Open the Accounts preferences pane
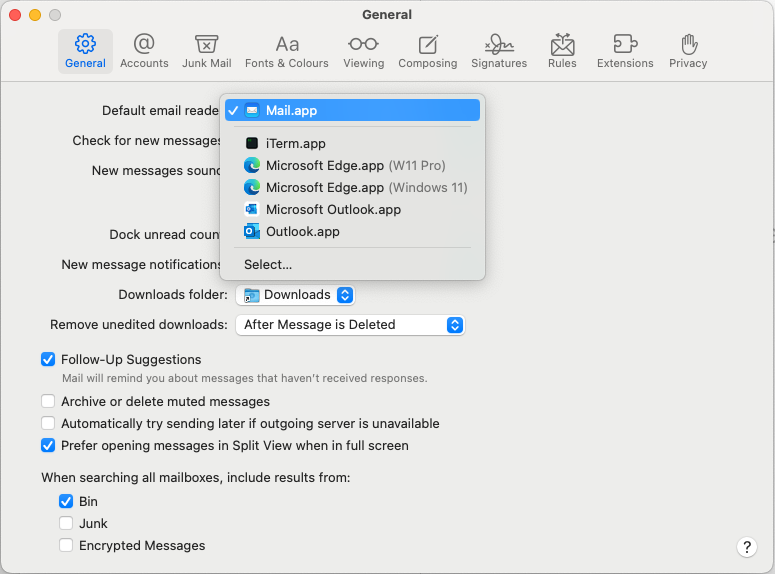This screenshot has width=775, height=574. tap(144, 51)
